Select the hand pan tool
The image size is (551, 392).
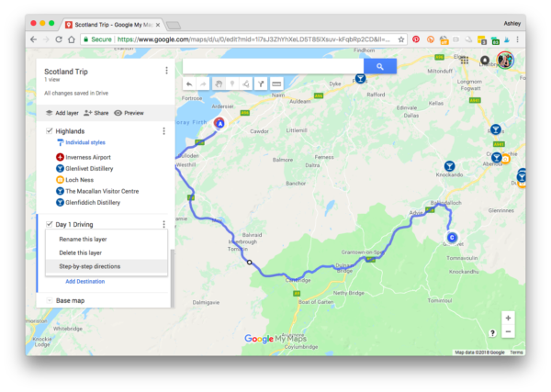[219, 84]
